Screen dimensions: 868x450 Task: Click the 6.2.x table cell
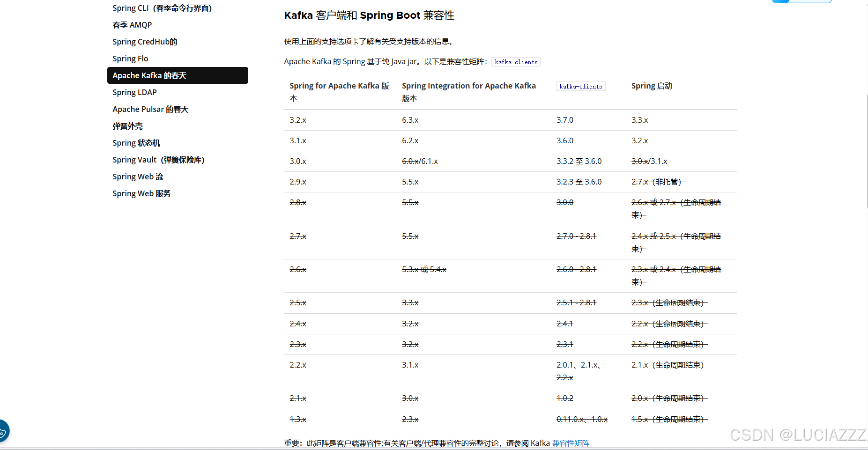410,140
